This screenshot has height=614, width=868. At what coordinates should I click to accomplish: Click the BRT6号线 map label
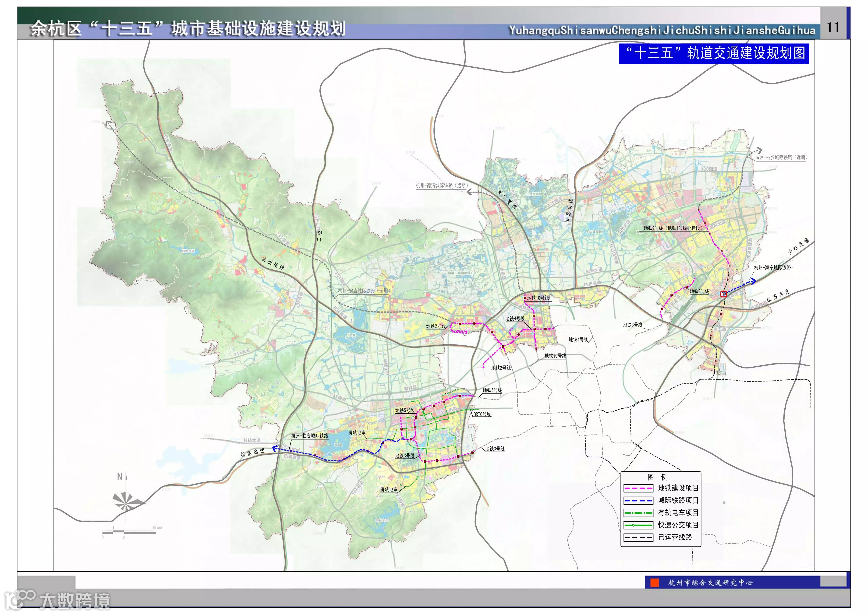[482, 414]
